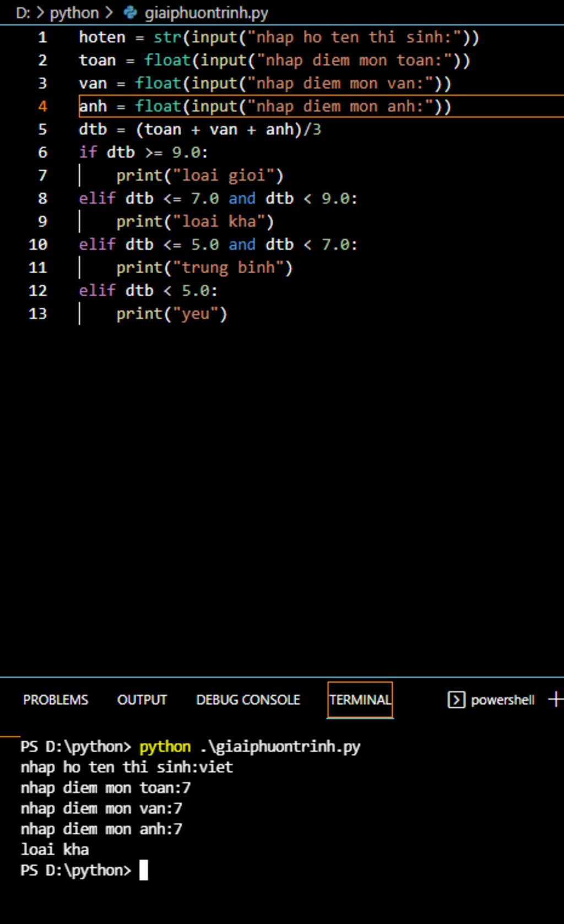Click 'toan' variable on line 2
The height and width of the screenshot is (924, 564).
pos(97,60)
